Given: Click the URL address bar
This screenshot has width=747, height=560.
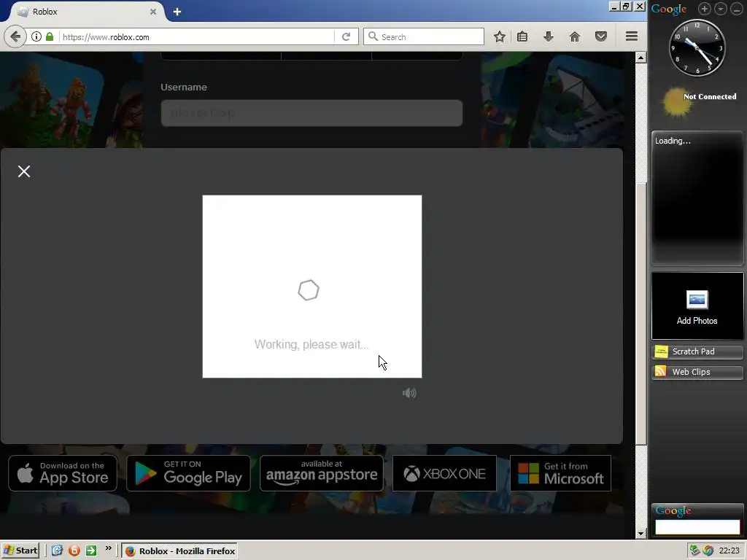Looking at the screenshot, I should tap(197, 36).
